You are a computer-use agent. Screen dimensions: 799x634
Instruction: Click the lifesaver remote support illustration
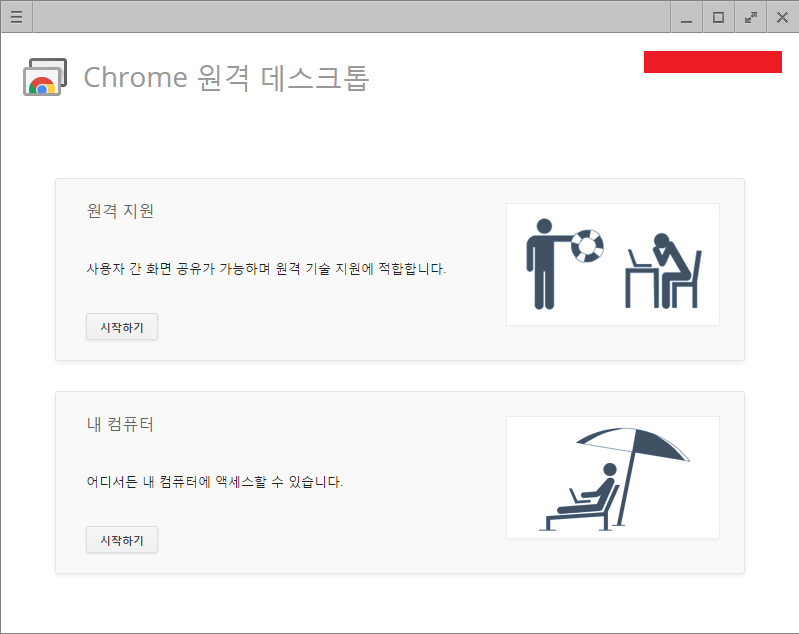(x=612, y=265)
